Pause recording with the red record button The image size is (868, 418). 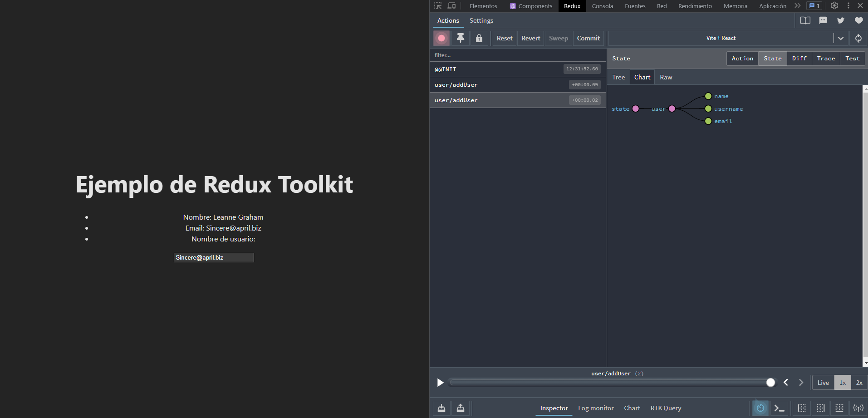click(441, 39)
